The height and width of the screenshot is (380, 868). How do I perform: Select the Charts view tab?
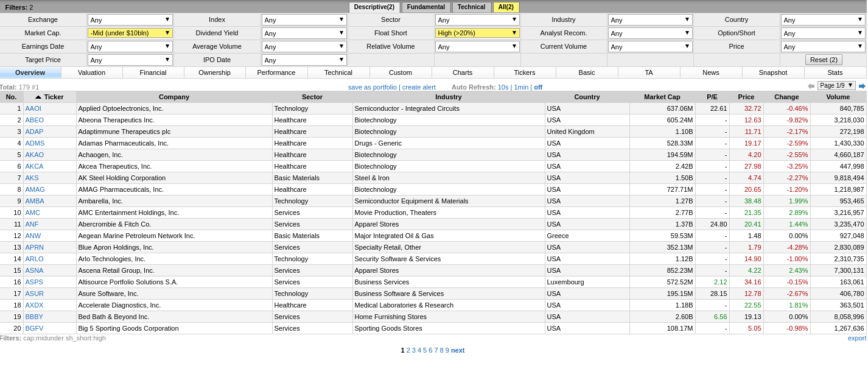(463, 72)
